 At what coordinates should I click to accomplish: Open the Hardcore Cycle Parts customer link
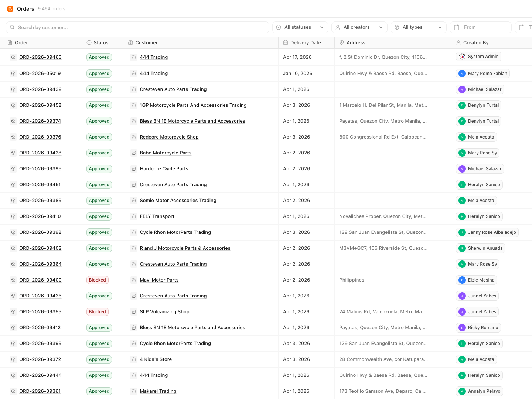(x=164, y=169)
